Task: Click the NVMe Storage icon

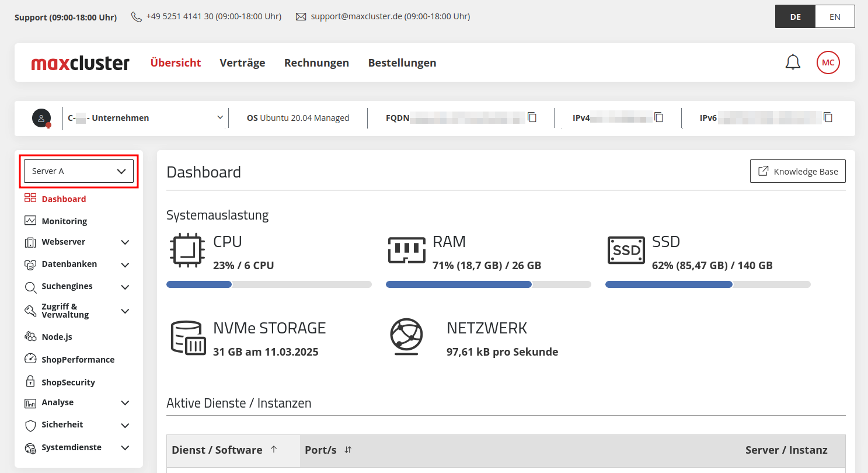Action: click(x=188, y=337)
